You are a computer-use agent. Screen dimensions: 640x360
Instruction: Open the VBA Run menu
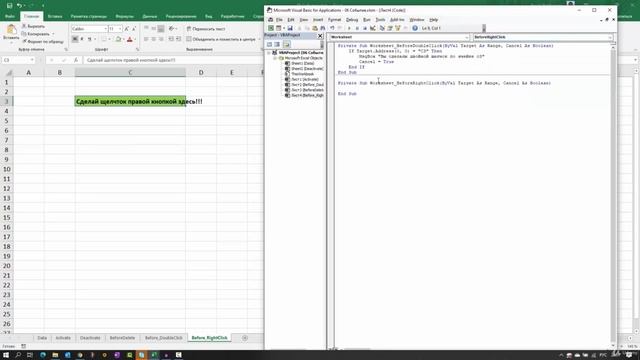[x=367, y=20]
